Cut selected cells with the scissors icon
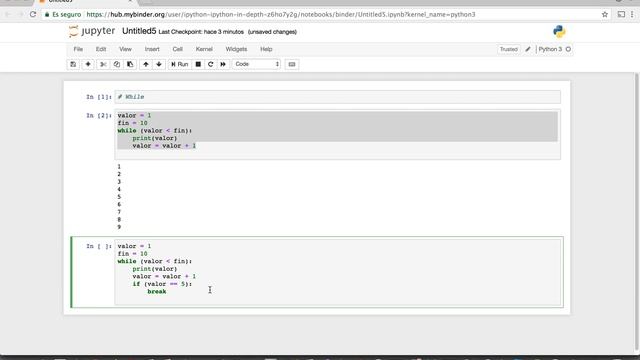Screen dimensions: 640x360 click(103, 64)
